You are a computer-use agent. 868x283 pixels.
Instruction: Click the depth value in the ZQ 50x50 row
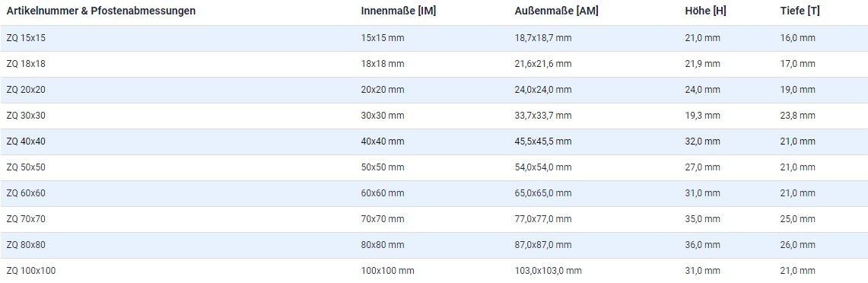[x=798, y=167]
